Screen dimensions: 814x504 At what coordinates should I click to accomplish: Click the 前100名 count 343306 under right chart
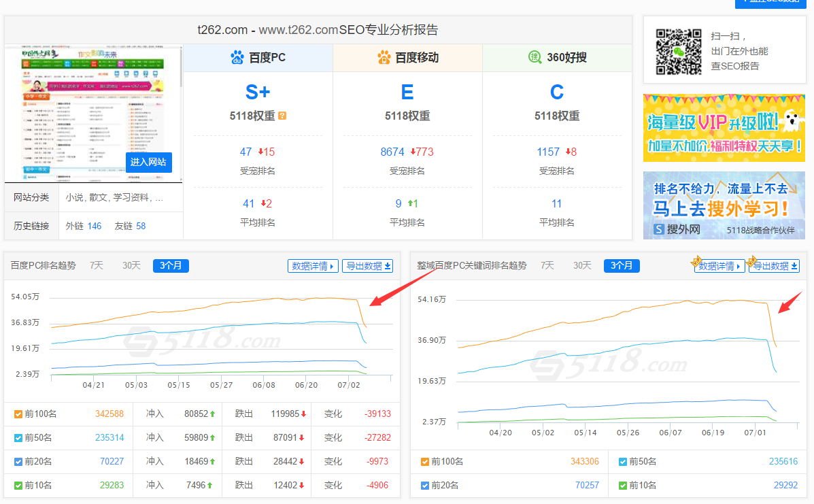585,462
